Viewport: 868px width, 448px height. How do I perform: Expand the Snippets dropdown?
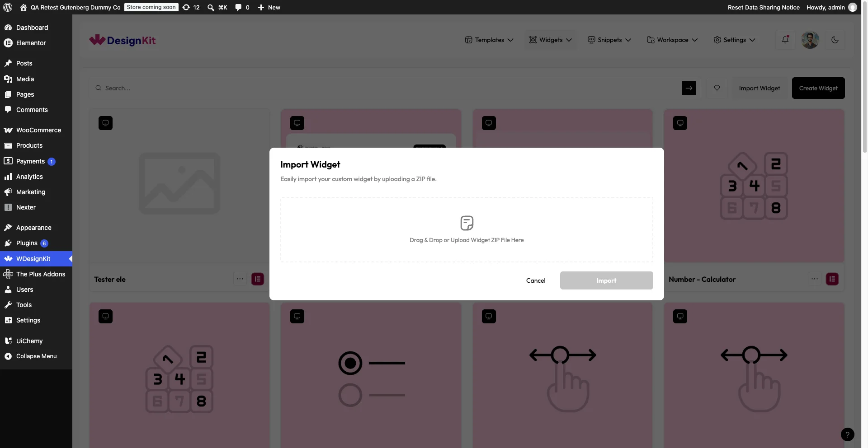tap(609, 40)
